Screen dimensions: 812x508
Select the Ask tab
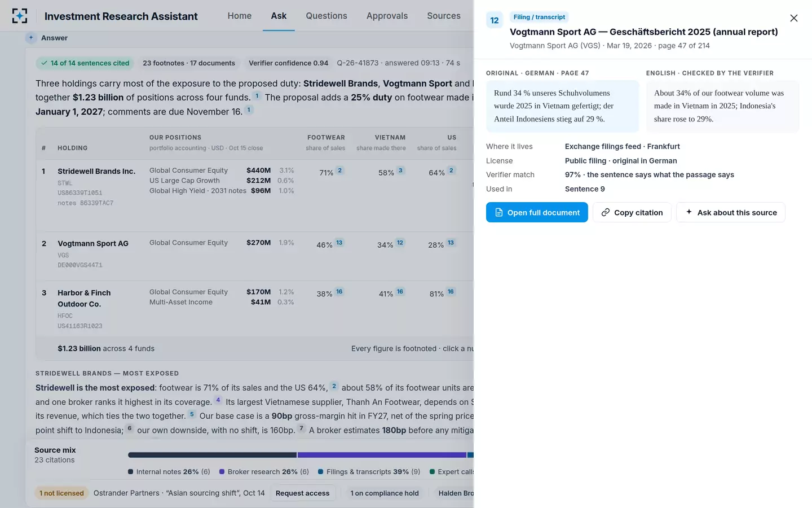click(279, 16)
